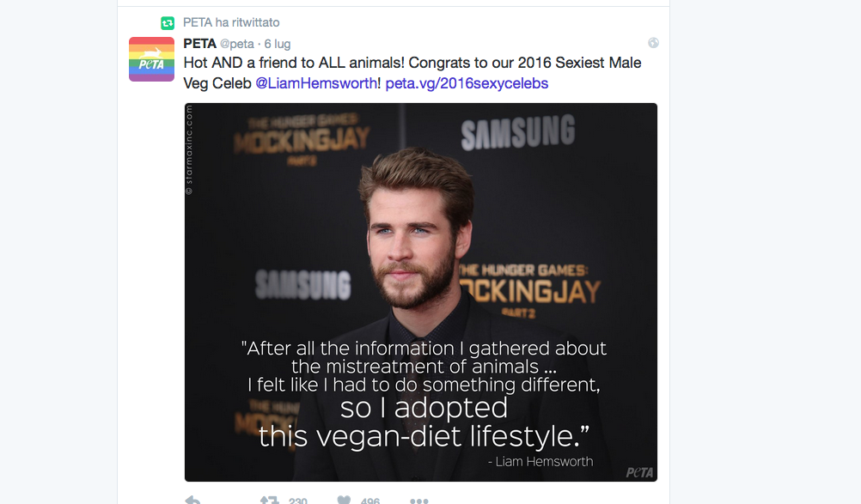Expand the Liam Hemsworth photo
861x504 pixels.
click(420, 215)
